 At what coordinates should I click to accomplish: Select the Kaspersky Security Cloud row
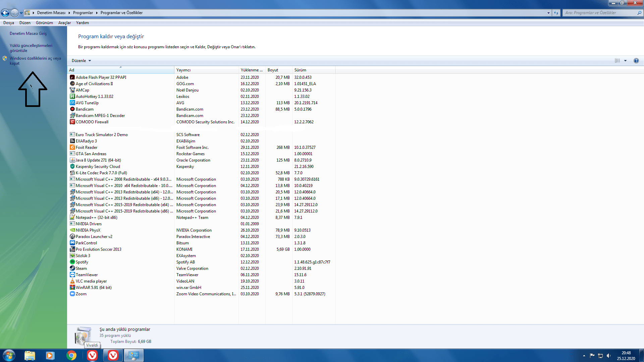click(x=98, y=167)
